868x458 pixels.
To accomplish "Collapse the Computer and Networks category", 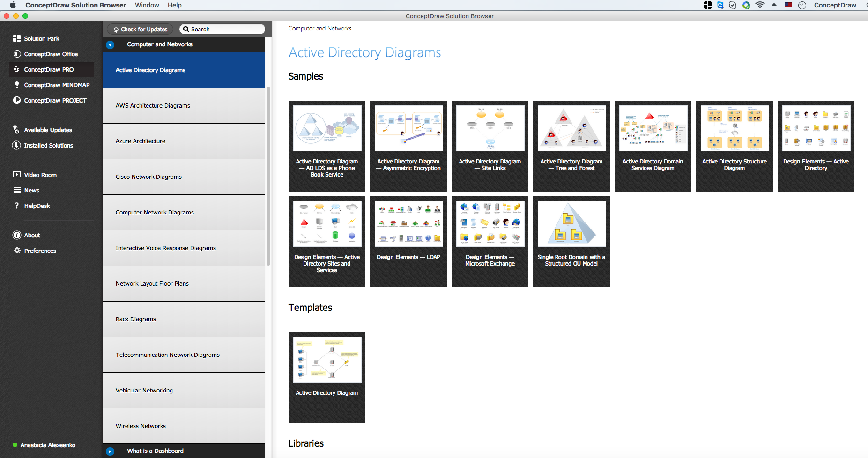I will pos(110,45).
